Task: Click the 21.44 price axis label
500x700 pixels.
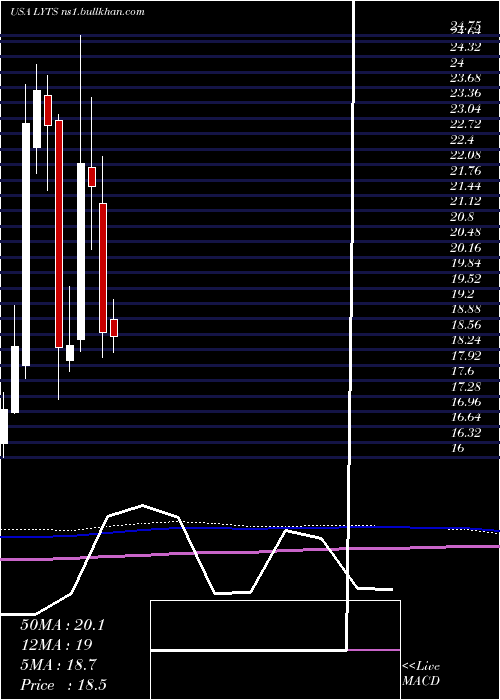Action: (x=466, y=186)
